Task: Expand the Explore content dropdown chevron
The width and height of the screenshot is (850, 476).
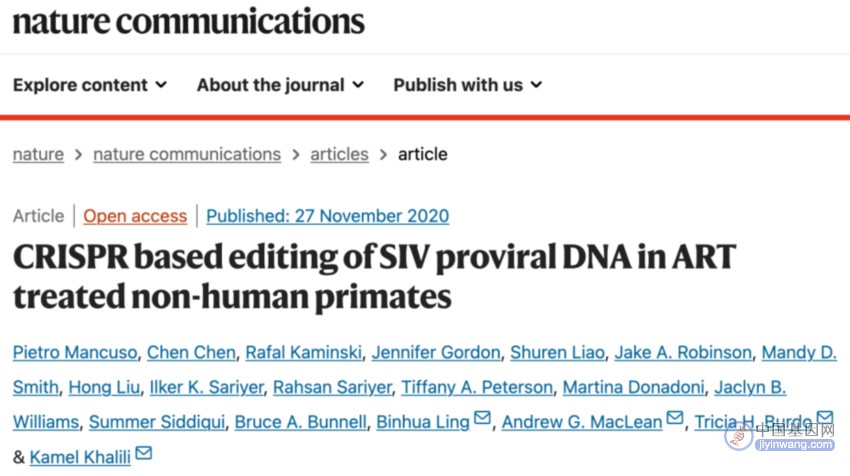Action: (161, 85)
